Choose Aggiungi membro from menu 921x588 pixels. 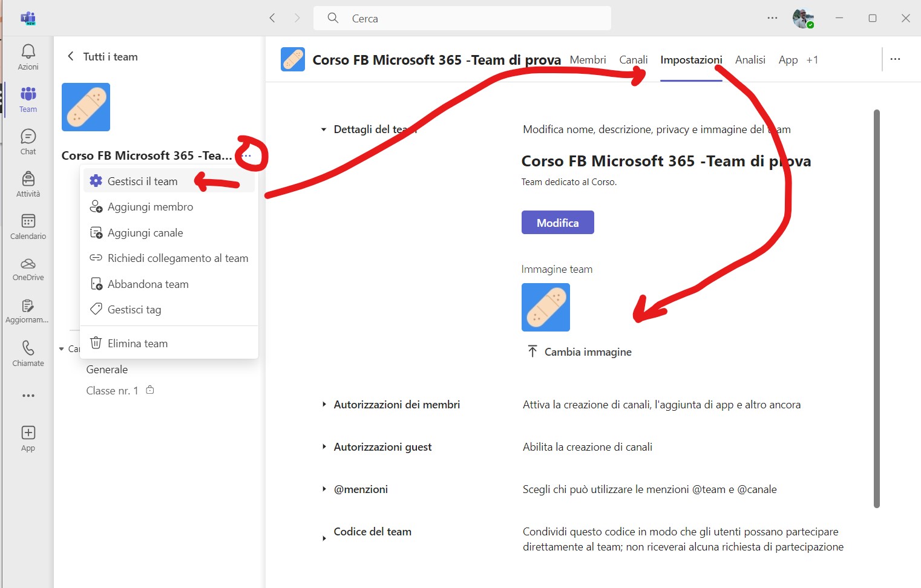pos(169,207)
